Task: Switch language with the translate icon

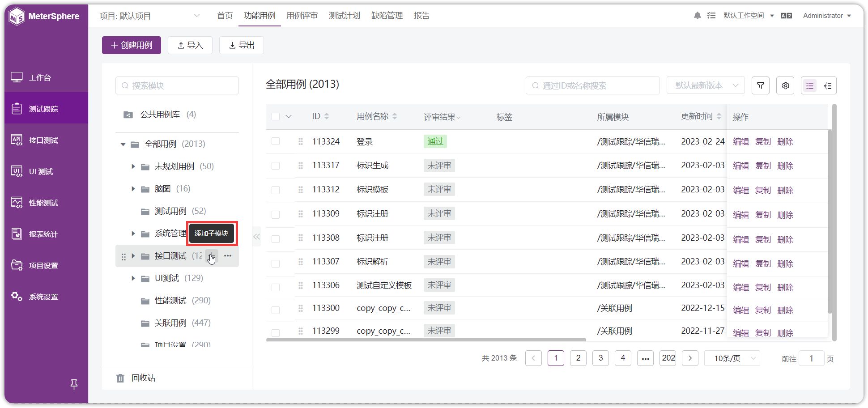Action: [x=786, y=16]
